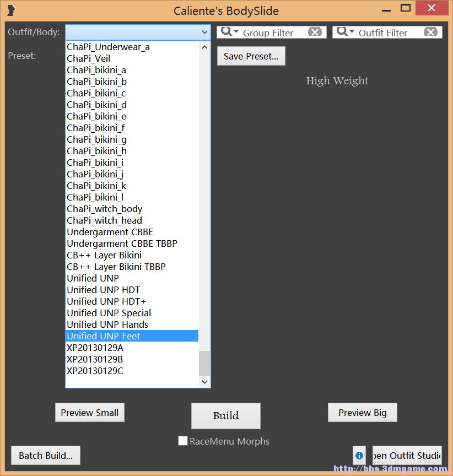Pick the Unified UNP Special body
The height and width of the screenshot is (476, 453).
[x=132, y=313]
